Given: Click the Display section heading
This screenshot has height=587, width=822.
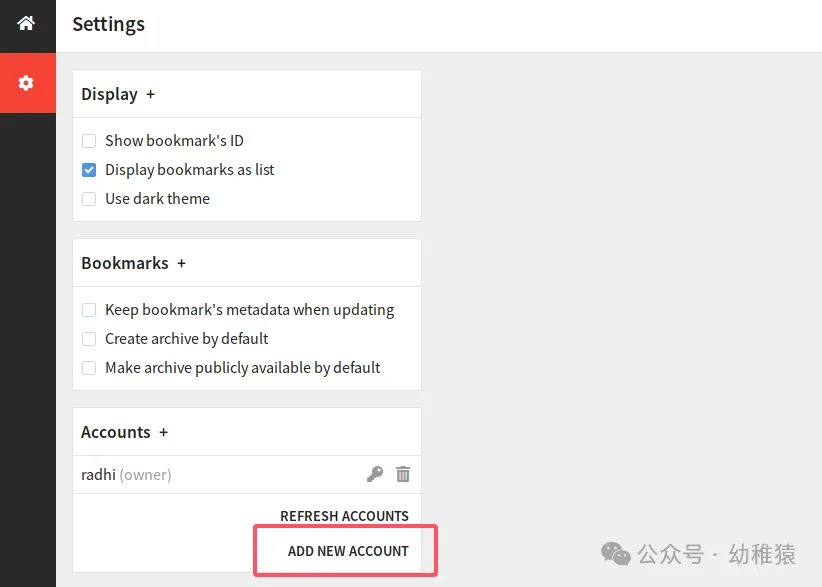Looking at the screenshot, I should point(110,94).
